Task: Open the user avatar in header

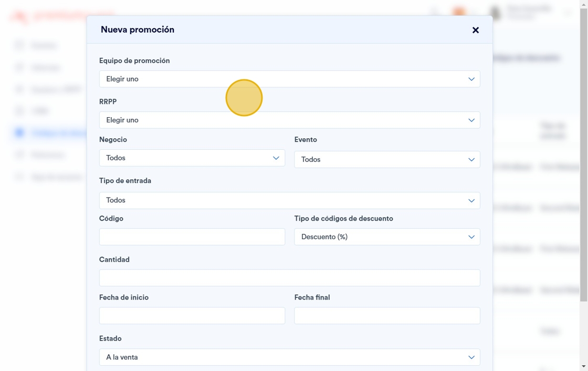Action: [x=495, y=13]
